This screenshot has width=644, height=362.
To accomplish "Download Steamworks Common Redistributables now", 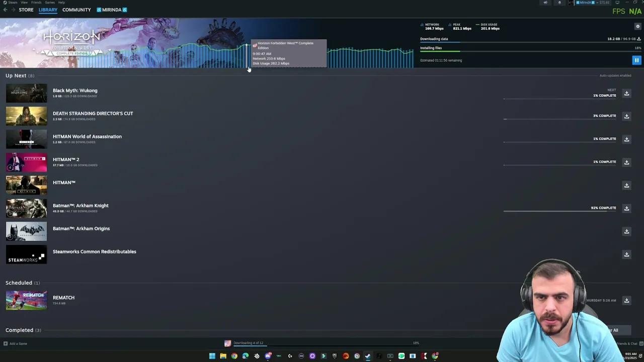I will 626,254.
